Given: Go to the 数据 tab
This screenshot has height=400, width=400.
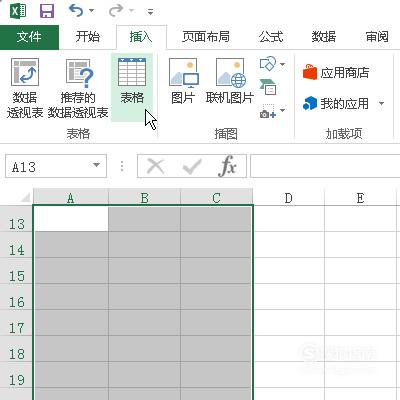Looking at the screenshot, I should point(323,37).
